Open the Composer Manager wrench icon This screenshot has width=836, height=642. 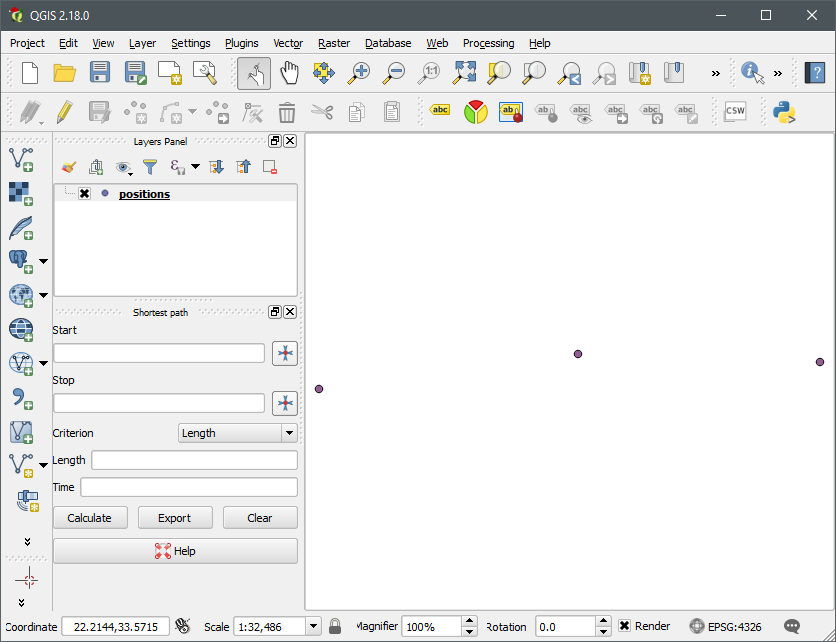click(205, 73)
